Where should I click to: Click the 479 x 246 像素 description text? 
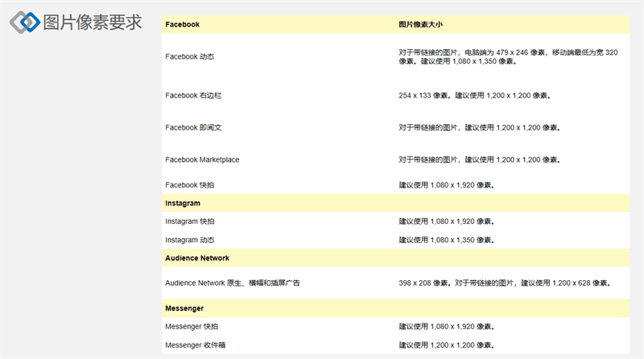pyautogui.click(x=508, y=56)
